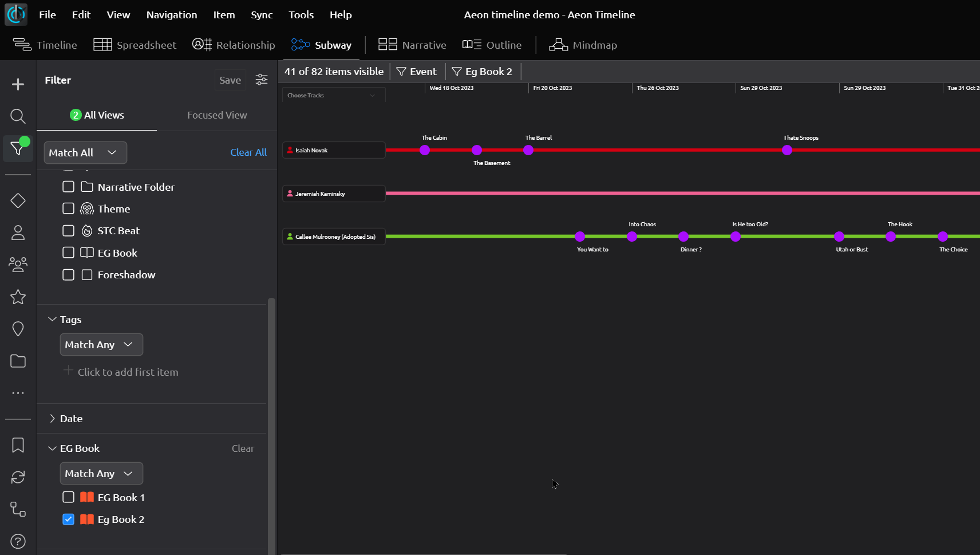Open the help question mark icon

click(x=18, y=541)
